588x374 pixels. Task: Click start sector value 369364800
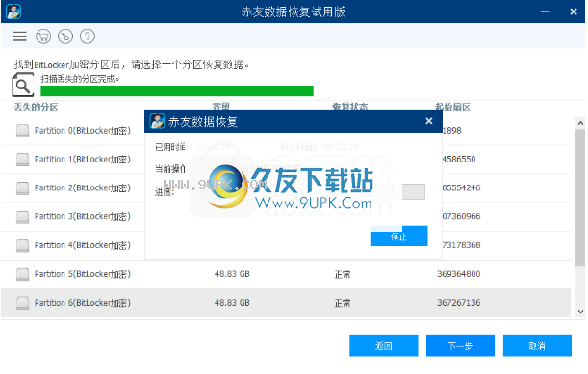click(x=459, y=274)
